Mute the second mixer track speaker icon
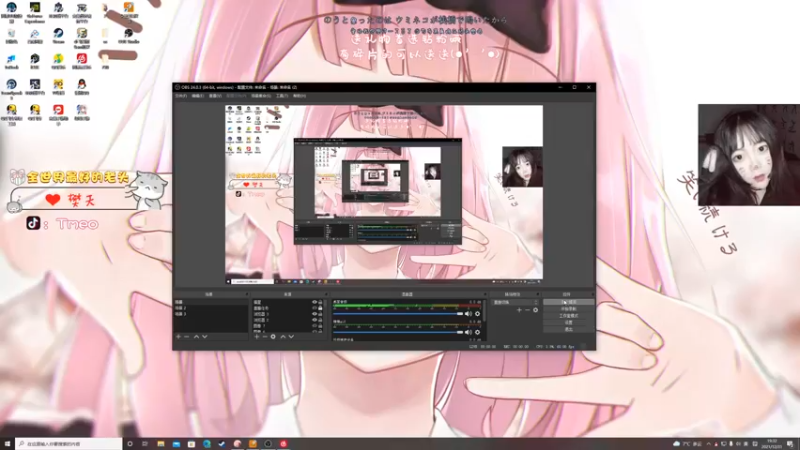The image size is (800, 450). 468,332
